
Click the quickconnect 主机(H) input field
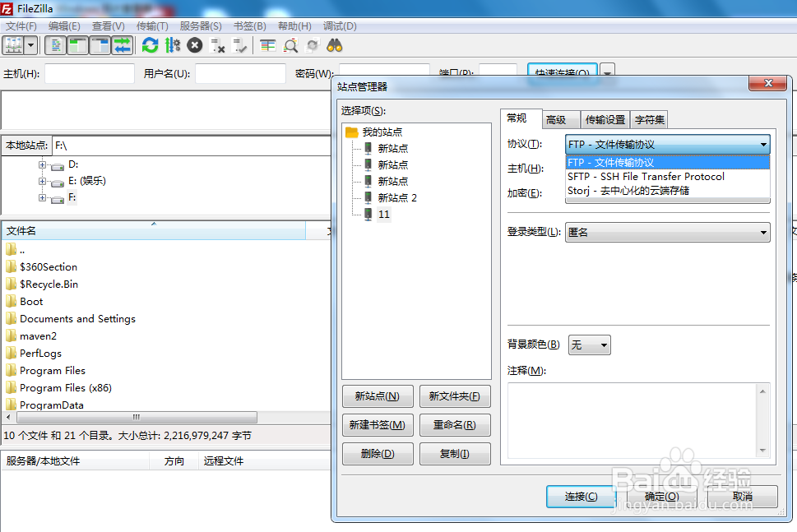[x=90, y=74]
